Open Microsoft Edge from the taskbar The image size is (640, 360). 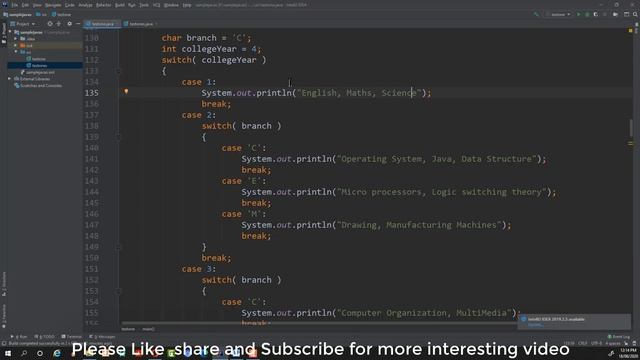tap(57, 353)
